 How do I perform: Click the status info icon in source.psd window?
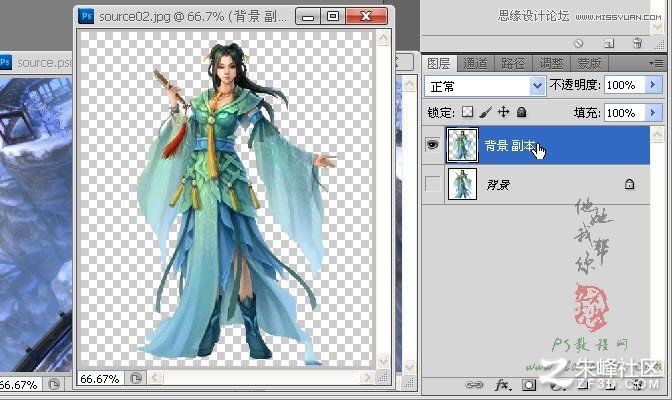(54, 384)
